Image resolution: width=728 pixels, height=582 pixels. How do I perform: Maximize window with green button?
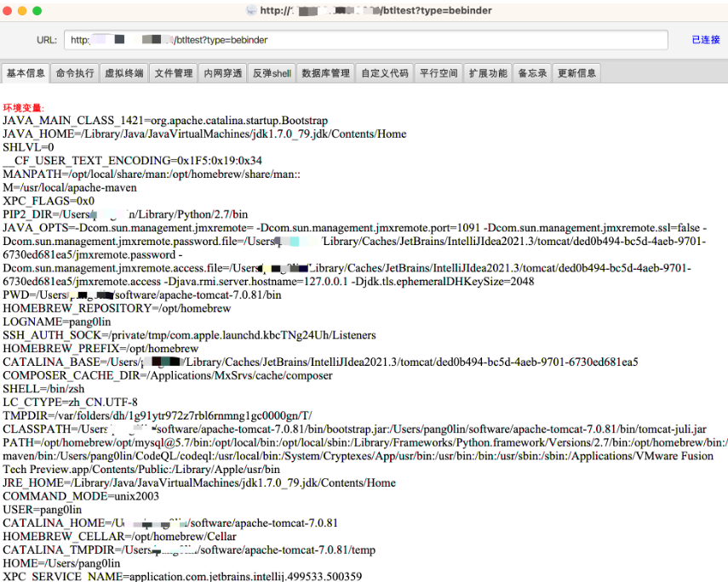click(x=37, y=11)
